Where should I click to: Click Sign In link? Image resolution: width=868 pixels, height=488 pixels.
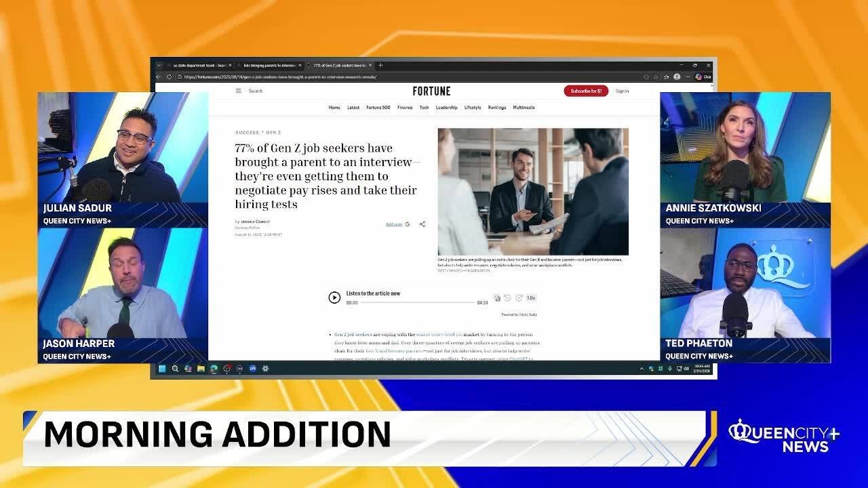click(x=622, y=91)
